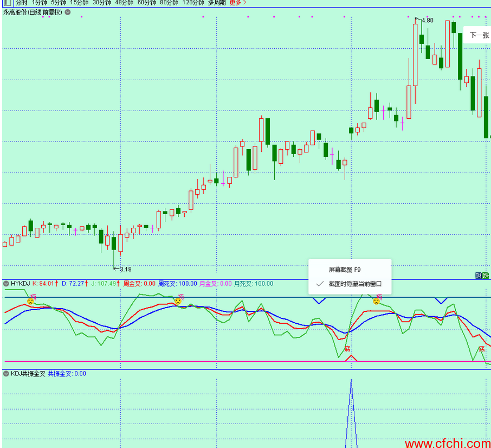Click the tall red candle at 4.80 high

click(415, 55)
